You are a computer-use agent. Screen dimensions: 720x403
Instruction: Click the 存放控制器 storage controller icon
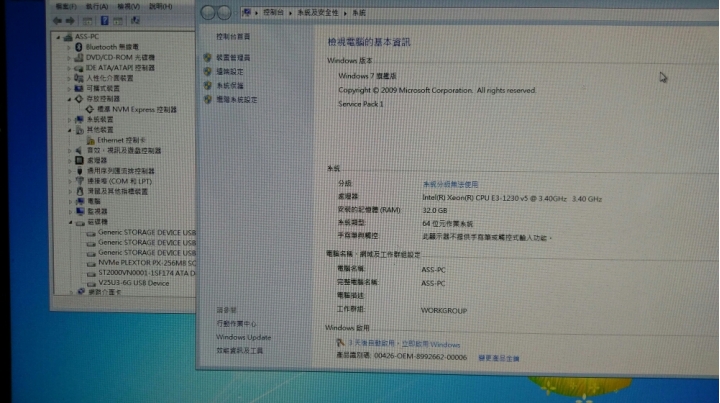coord(79,99)
